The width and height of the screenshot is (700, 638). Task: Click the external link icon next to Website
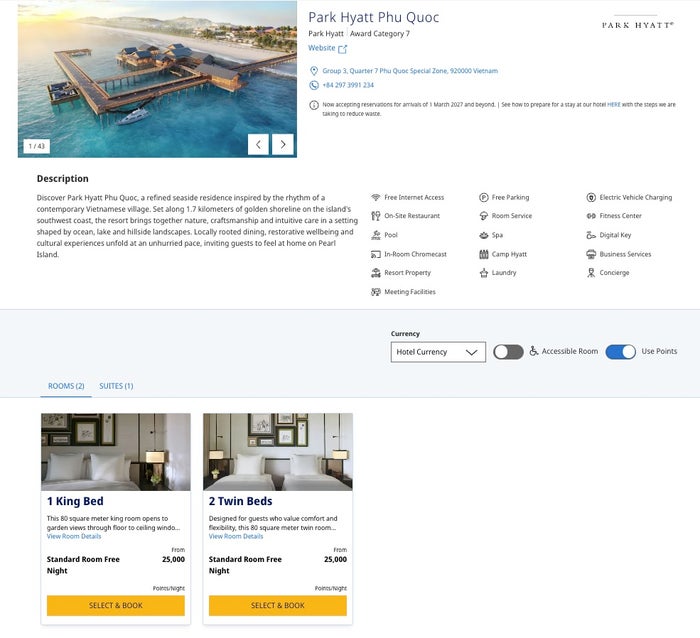point(342,49)
